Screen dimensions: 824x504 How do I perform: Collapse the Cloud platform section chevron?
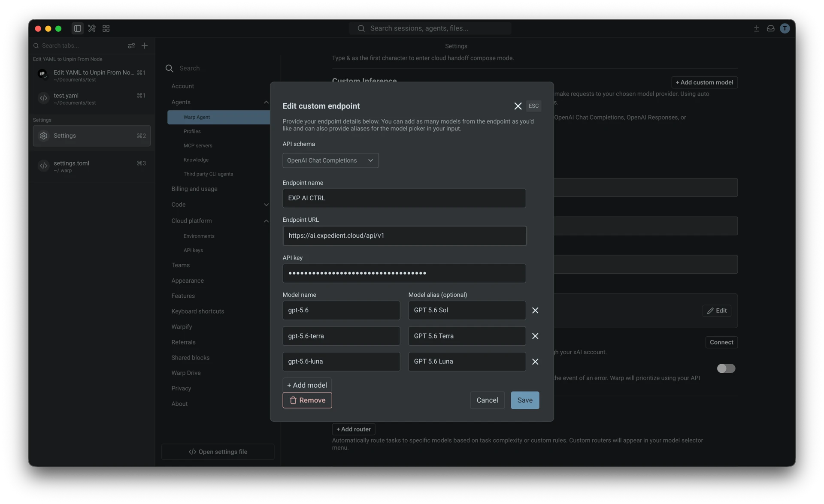(266, 221)
